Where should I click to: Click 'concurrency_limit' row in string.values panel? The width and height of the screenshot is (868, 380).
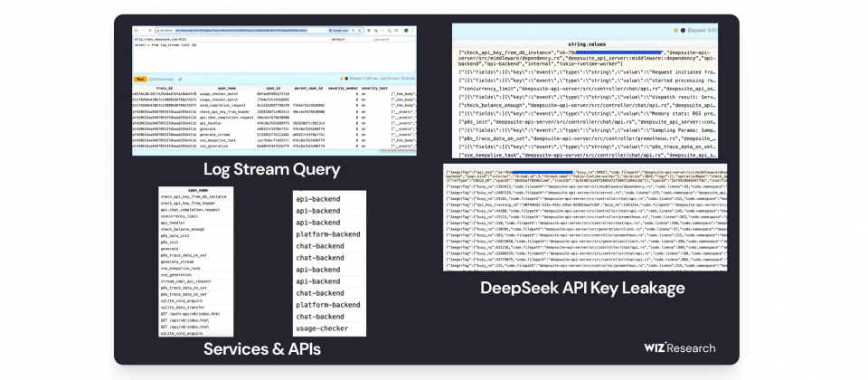[588, 88]
